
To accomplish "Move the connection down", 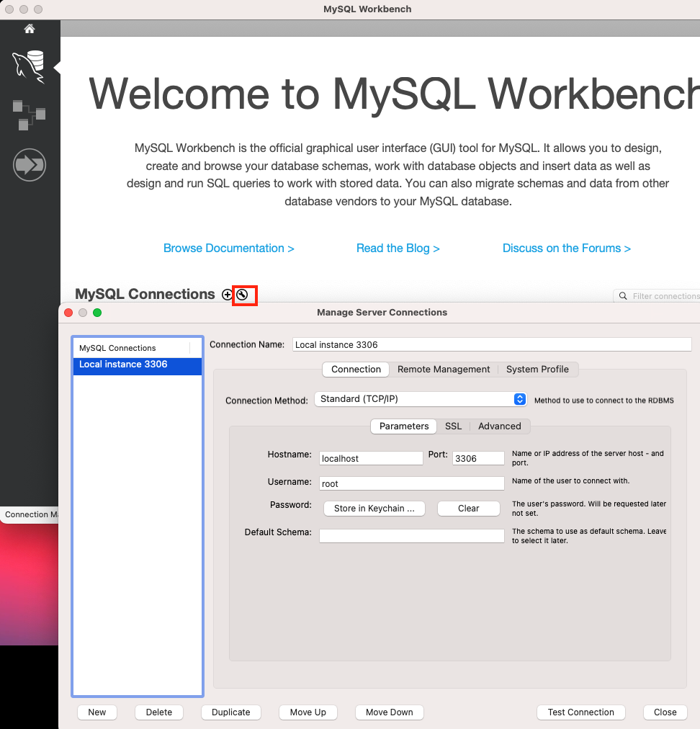I will click(390, 712).
